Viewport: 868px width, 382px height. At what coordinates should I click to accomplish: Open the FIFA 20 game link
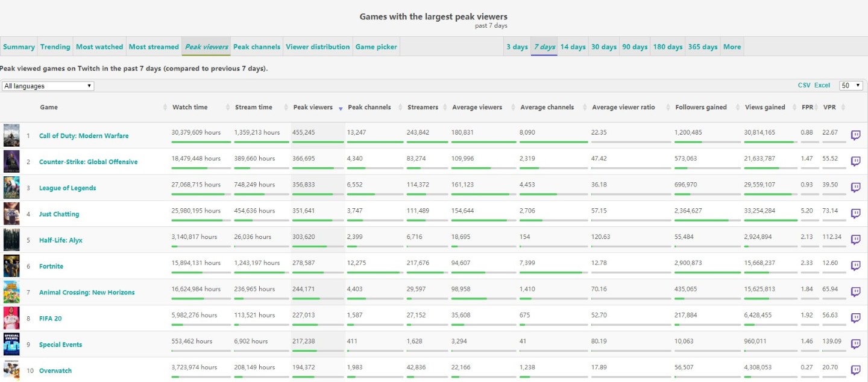(51, 319)
